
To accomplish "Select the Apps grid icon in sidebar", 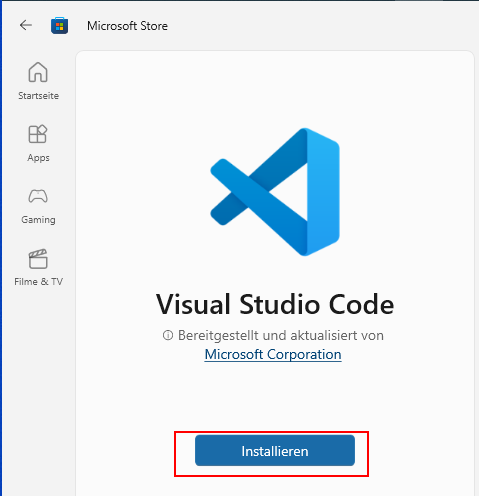I will tap(38, 134).
